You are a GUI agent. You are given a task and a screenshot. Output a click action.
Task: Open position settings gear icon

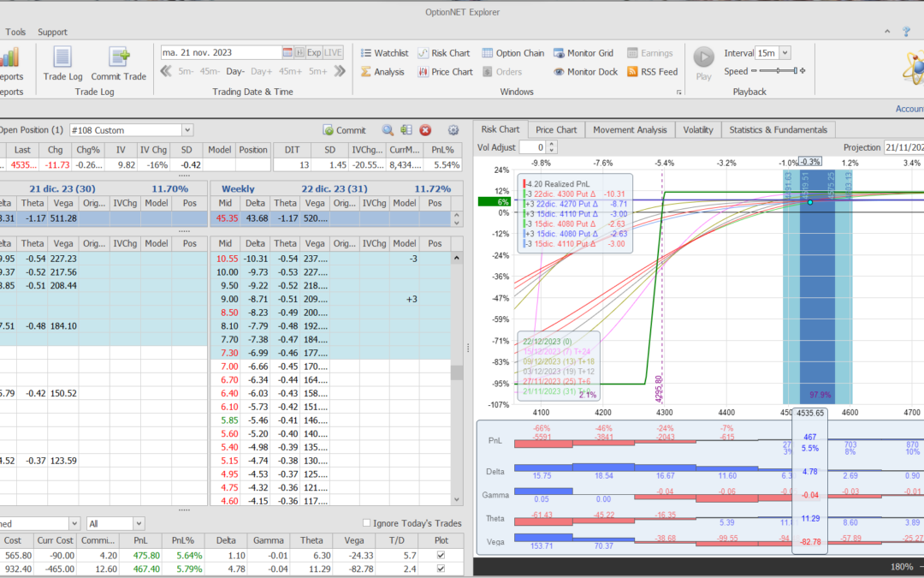[453, 130]
